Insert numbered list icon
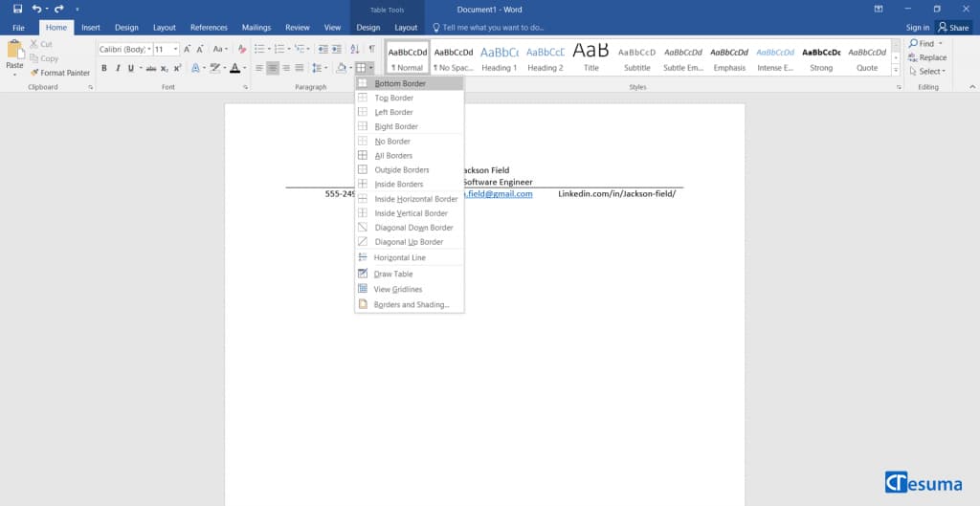The height and width of the screenshot is (506, 980). point(279,49)
